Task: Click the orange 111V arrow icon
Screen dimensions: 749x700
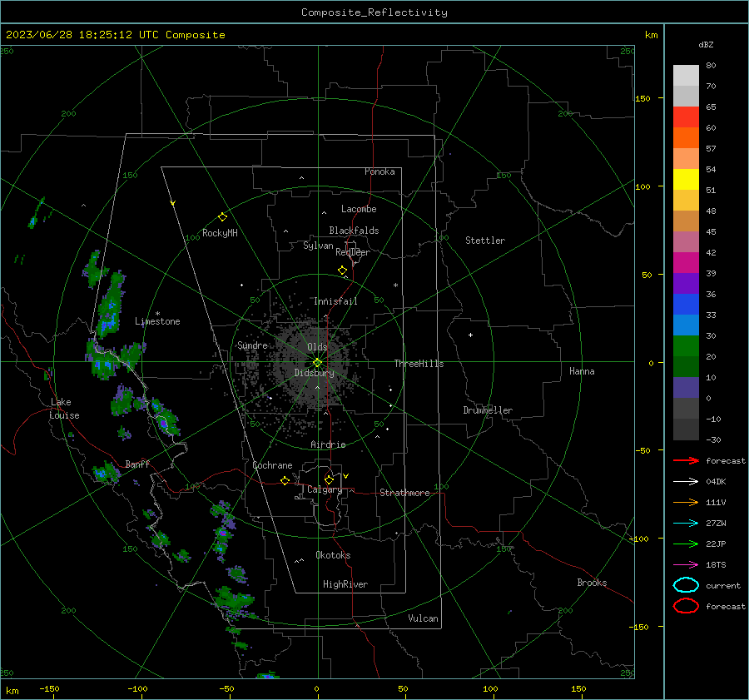Action: click(x=686, y=502)
